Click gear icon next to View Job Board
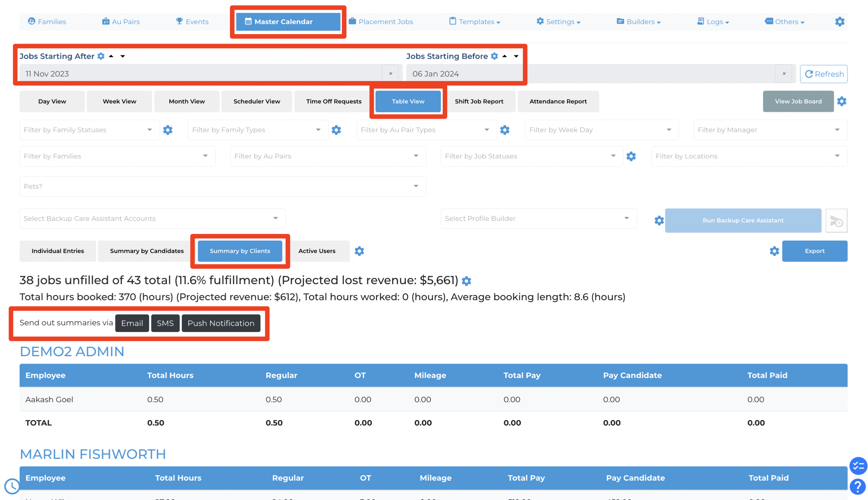868x500 pixels. tap(842, 101)
